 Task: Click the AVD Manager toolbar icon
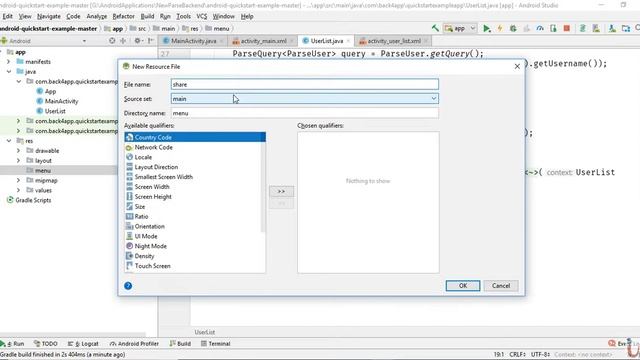596,29
